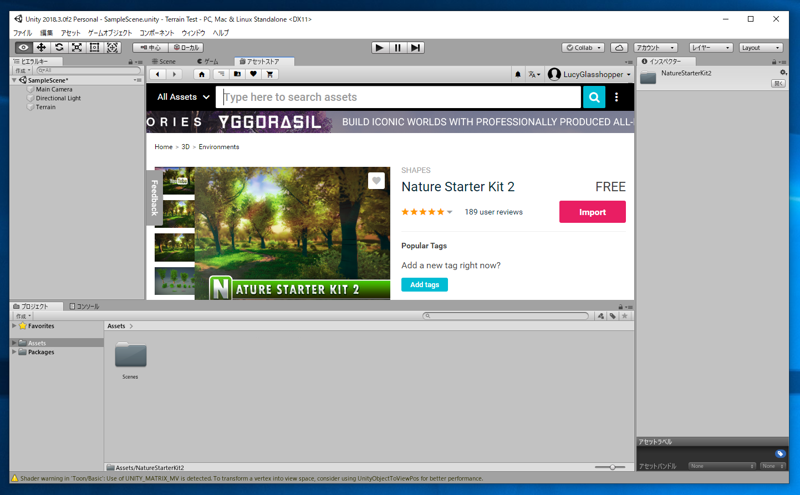Image resolution: width=800 pixels, height=495 pixels.
Task: Open the wishlist heart icon
Action: tap(254, 74)
